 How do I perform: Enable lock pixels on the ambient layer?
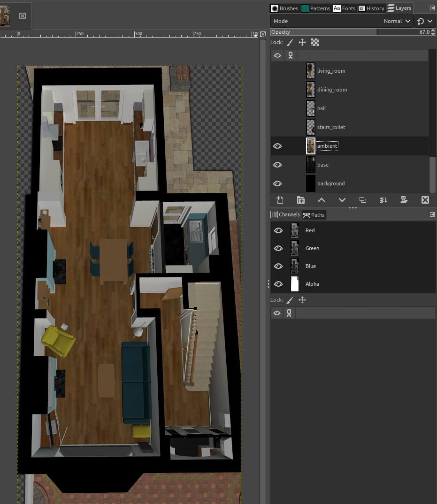(290, 42)
